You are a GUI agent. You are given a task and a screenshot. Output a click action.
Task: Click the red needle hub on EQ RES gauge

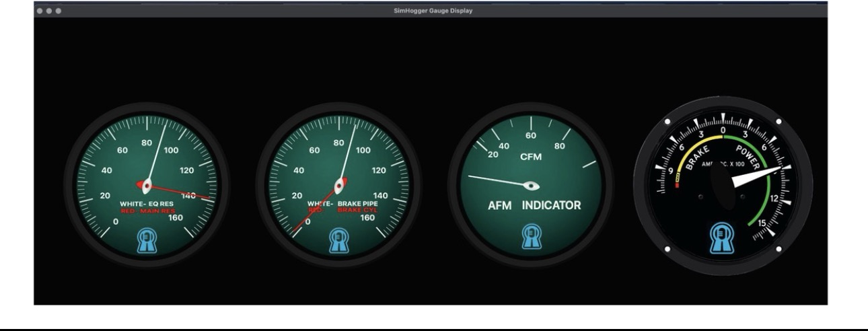pos(144,184)
